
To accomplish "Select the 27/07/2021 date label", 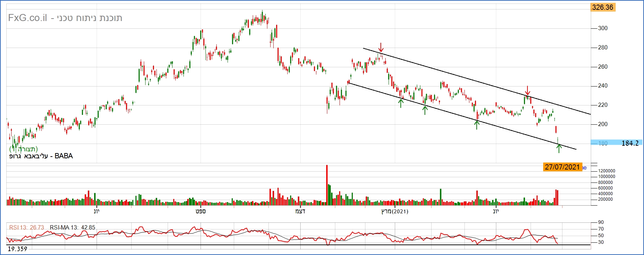I will [562, 167].
